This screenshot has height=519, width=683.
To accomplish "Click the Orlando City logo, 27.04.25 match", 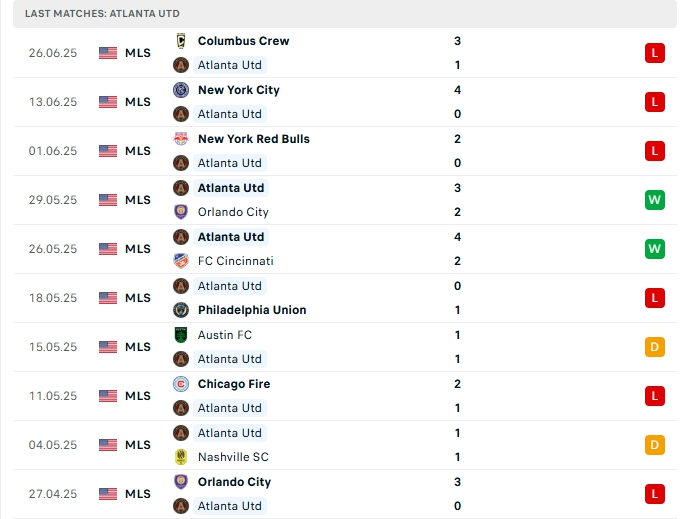I will coord(181,482).
